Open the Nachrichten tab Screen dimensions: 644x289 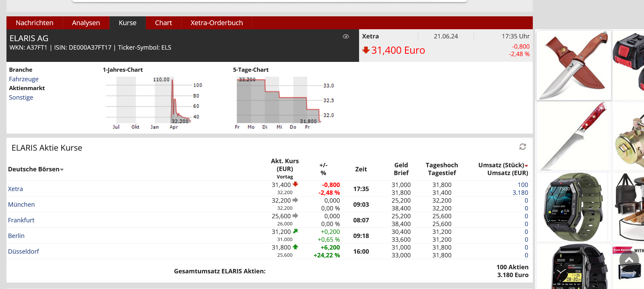34,23
